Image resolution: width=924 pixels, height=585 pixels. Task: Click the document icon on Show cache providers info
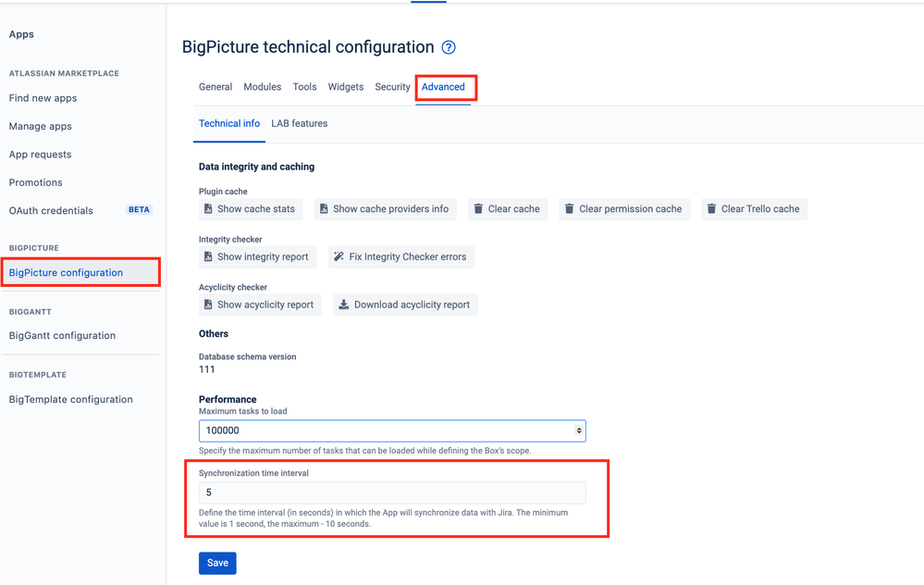tap(324, 209)
